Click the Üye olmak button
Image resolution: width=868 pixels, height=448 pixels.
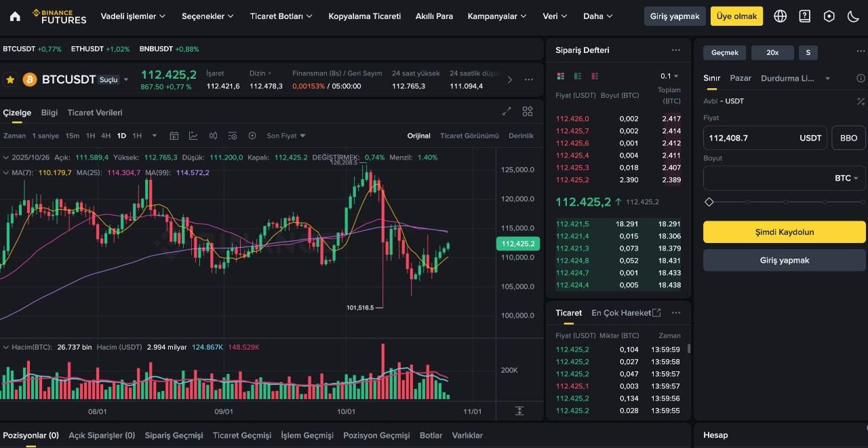(x=736, y=16)
